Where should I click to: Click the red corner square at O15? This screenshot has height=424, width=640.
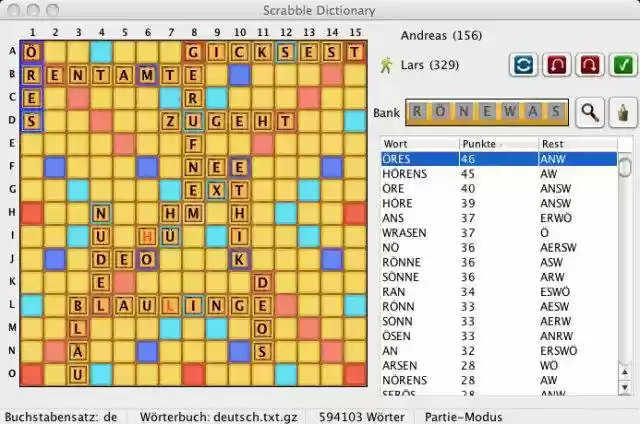pos(355,375)
